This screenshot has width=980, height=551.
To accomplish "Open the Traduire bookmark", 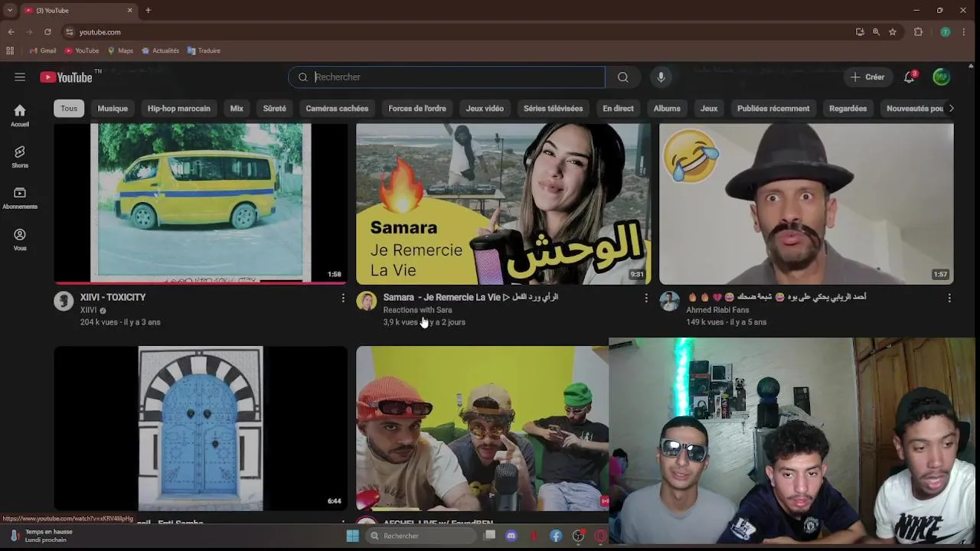I will click(x=204, y=51).
